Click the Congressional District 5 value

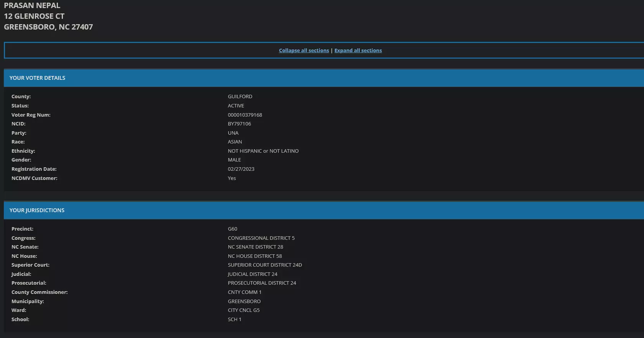tap(261, 238)
